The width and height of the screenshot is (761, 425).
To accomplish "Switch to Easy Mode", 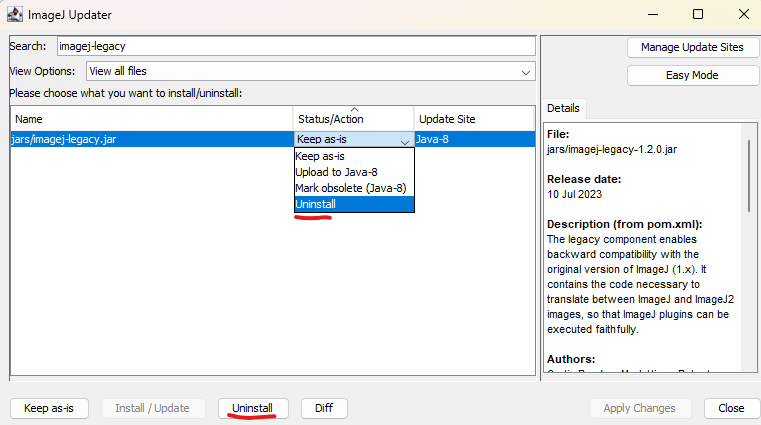I will click(692, 75).
